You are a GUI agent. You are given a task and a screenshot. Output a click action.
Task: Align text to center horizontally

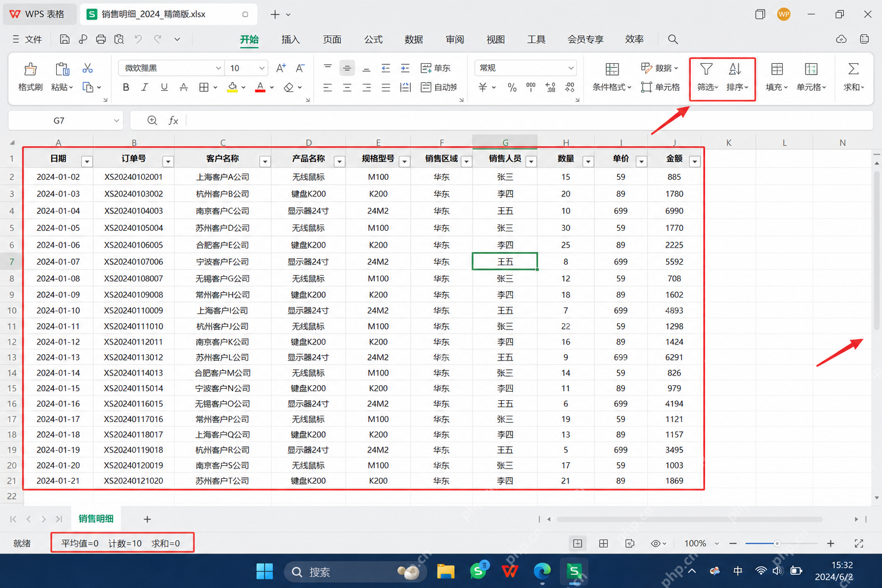[x=347, y=87]
